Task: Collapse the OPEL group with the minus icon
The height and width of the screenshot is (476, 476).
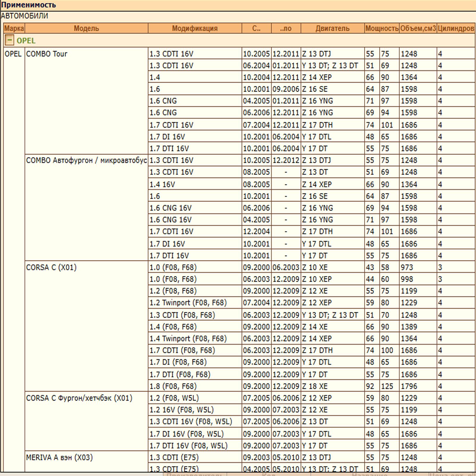Action: tap(10, 40)
